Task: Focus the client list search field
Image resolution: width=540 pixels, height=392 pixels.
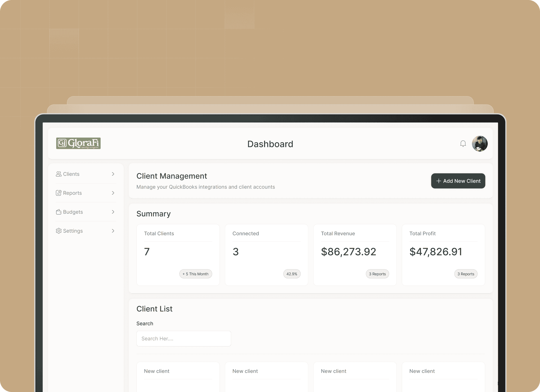Action: [x=183, y=339]
